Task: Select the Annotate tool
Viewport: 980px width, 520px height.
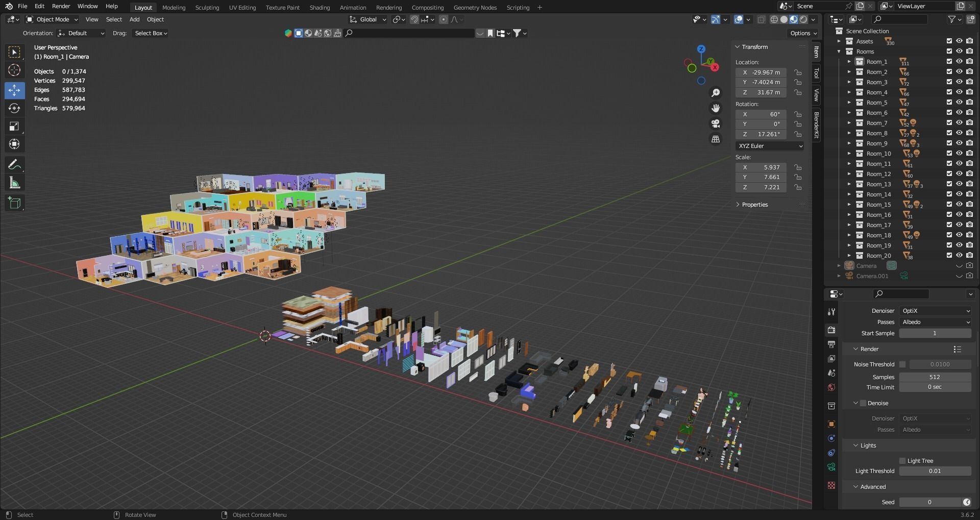Action: pyautogui.click(x=14, y=164)
